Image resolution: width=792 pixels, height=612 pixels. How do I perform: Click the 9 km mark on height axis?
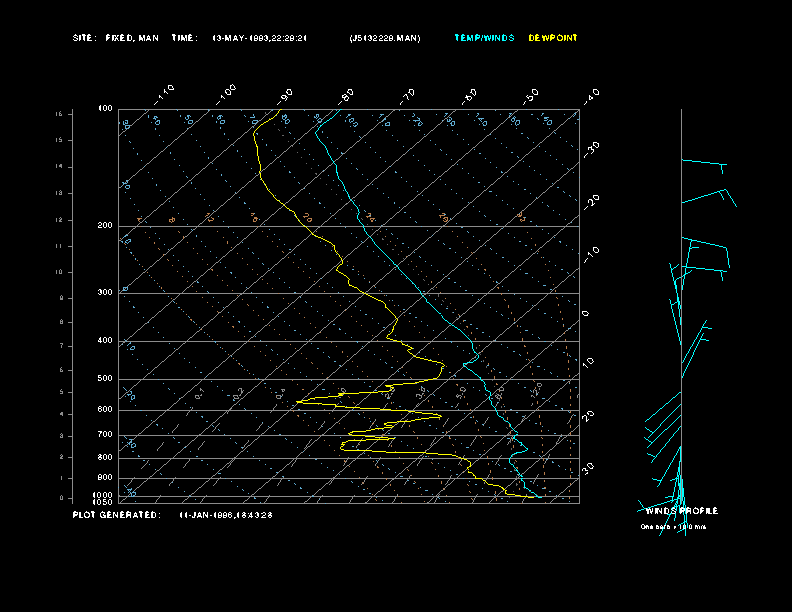coord(61,298)
